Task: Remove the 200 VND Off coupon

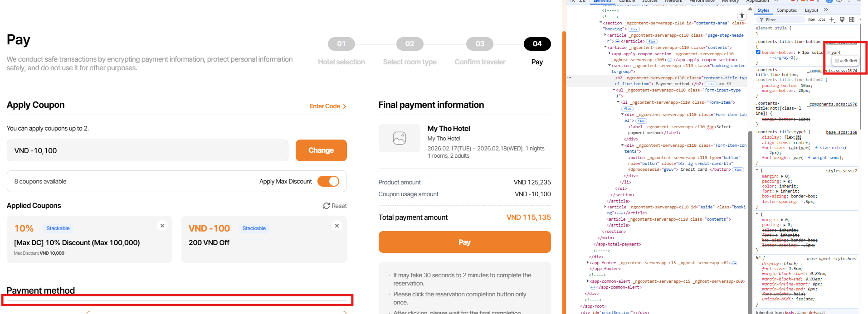Action: click(336, 226)
